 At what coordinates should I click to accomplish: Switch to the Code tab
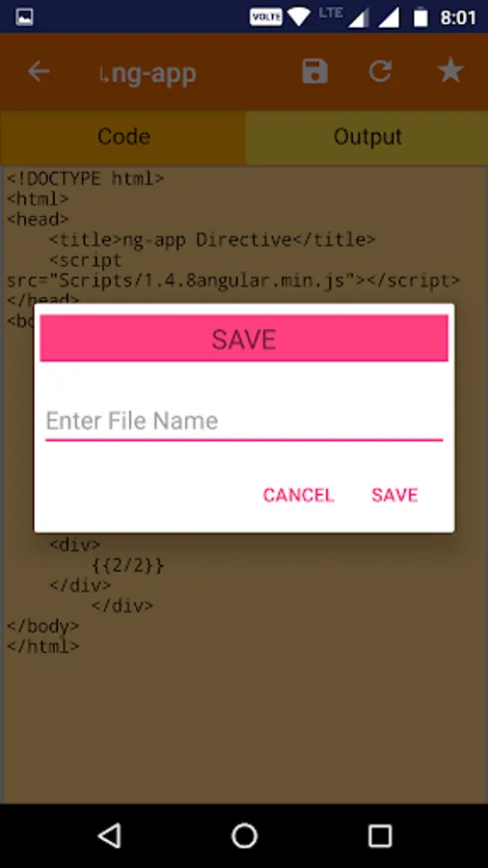pos(123,137)
